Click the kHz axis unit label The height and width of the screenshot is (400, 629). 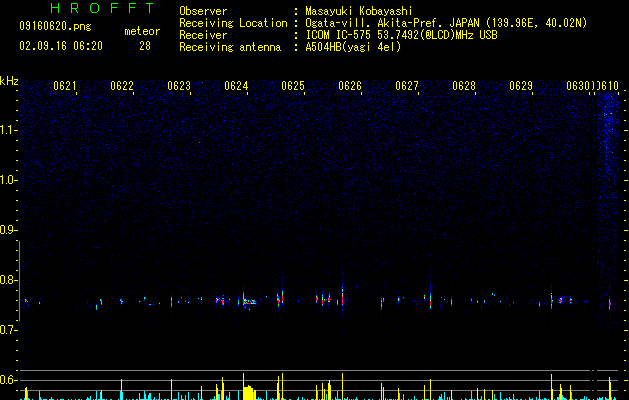9,81
